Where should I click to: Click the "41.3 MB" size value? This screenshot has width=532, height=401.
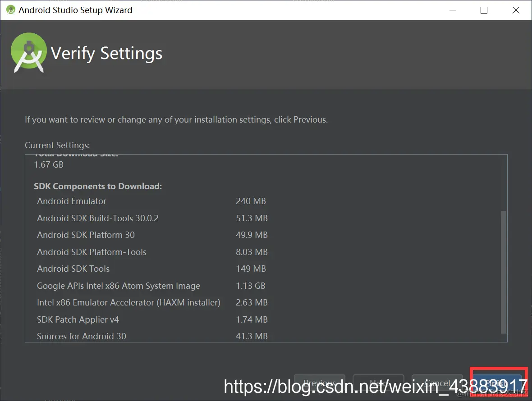[x=252, y=336]
